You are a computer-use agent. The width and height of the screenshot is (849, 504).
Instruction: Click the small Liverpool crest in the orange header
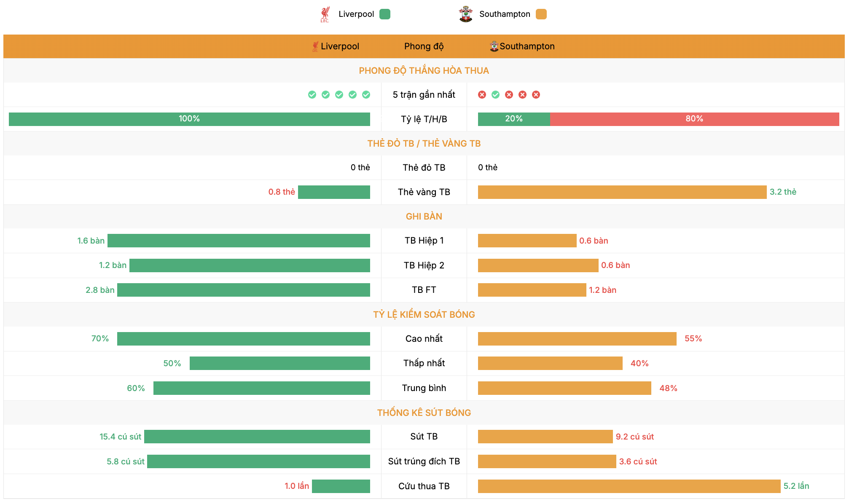pos(315,46)
